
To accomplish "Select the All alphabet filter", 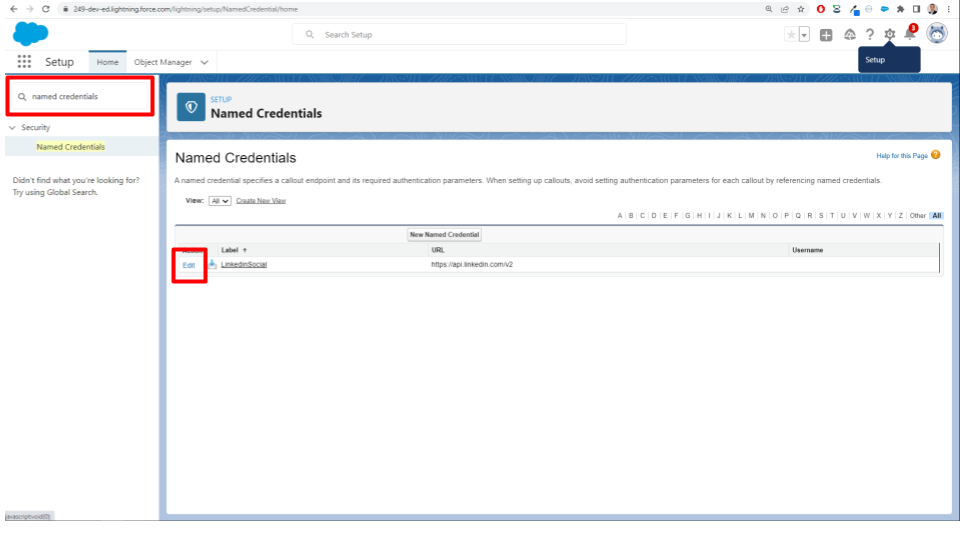I will 937,216.
